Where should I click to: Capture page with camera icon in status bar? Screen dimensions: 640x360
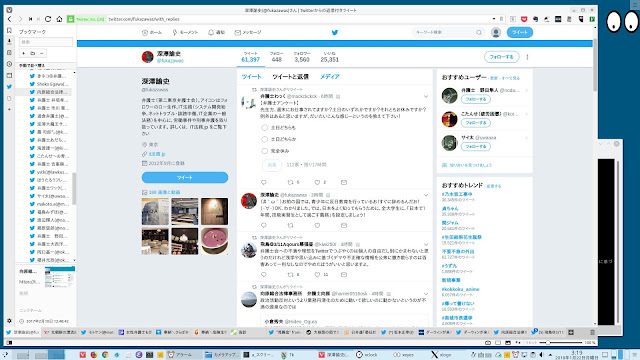(487, 343)
